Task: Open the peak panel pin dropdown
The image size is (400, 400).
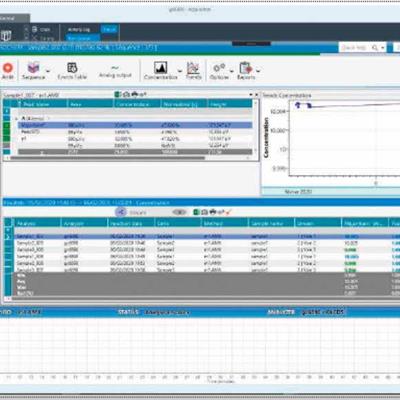Action: tap(251, 95)
